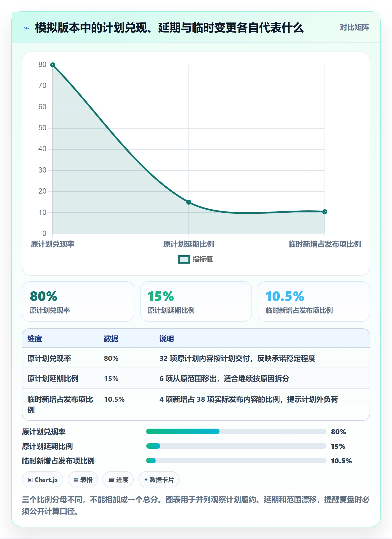The width and height of the screenshot is (392, 539).
Task: Click the 指标值 legend label
Action: [x=203, y=259]
